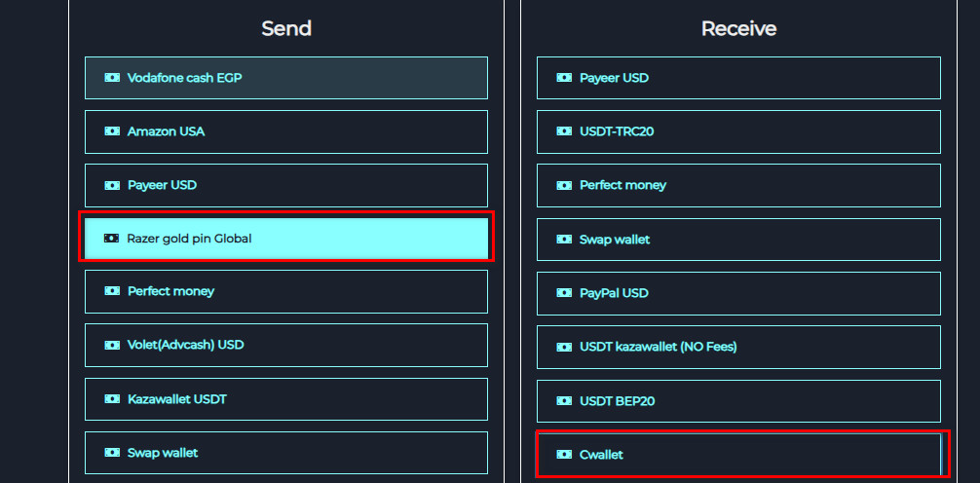This screenshot has height=483, width=980.
Task: Click money icon beside Cwallet
Action: pos(564,454)
